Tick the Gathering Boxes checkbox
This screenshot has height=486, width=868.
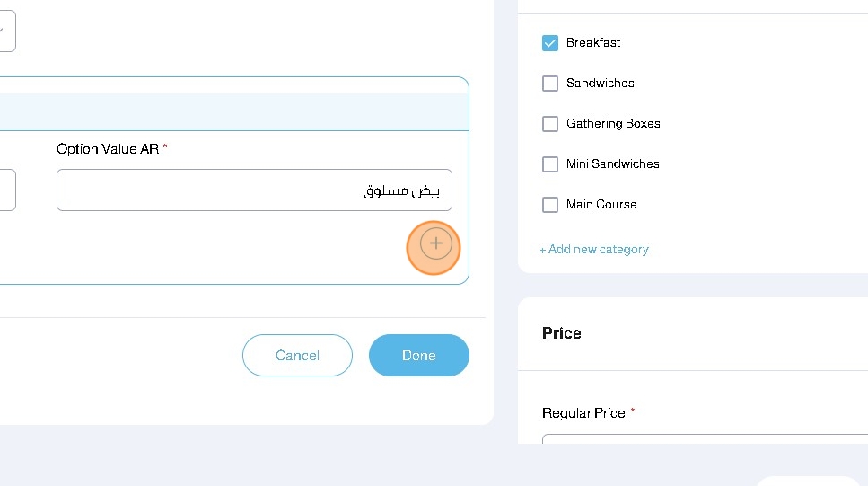click(x=550, y=124)
